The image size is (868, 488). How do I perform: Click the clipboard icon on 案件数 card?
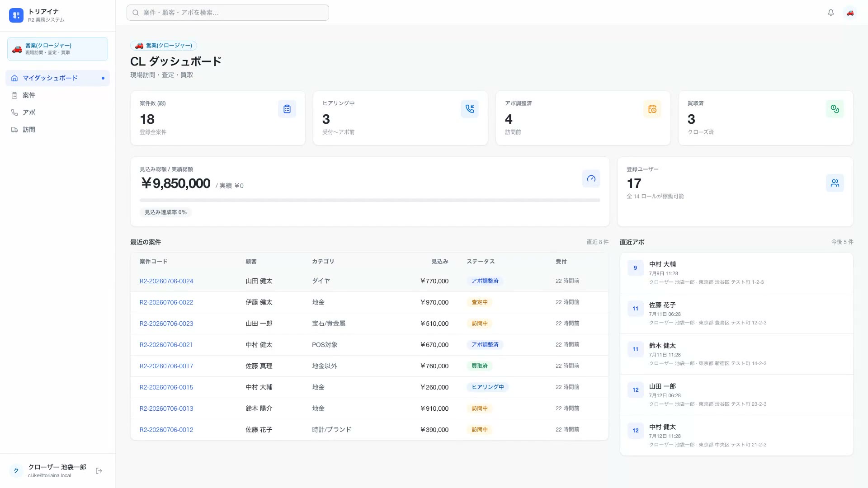click(x=287, y=109)
